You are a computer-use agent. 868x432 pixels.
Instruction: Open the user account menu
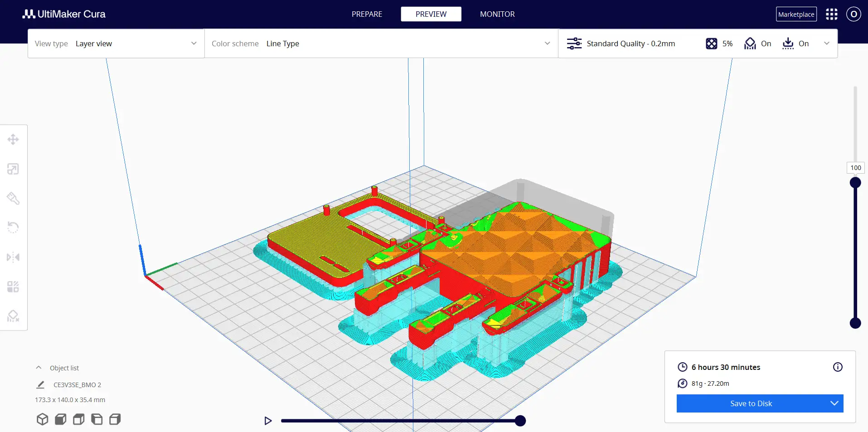pos(853,14)
